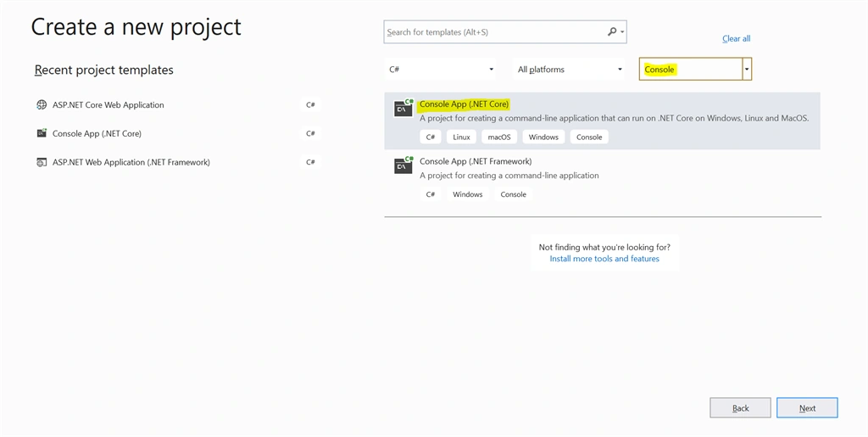This screenshot has width=868, height=437.
Task: Click Console tag on .NET Framework template
Action: pyautogui.click(x=513, y=194)
